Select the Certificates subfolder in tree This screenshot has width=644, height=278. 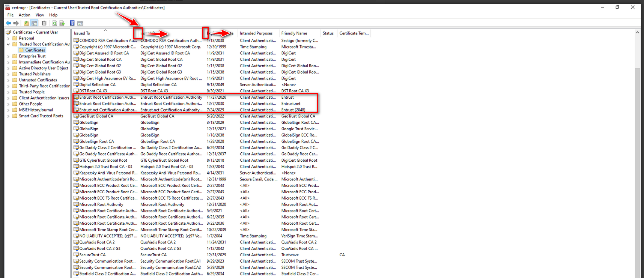pyautogui.click(x=35, y=50)
